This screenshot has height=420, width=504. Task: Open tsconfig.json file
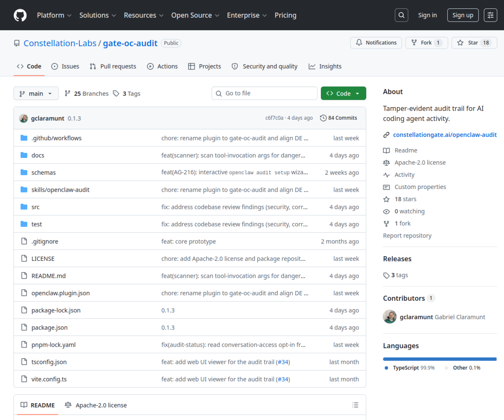tap(49, 362)
